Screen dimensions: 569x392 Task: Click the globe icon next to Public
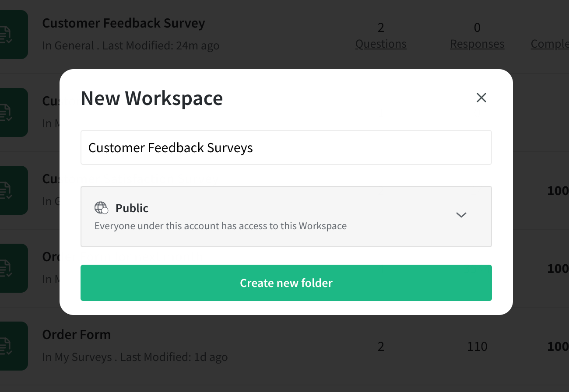click(x=101, y=208)
